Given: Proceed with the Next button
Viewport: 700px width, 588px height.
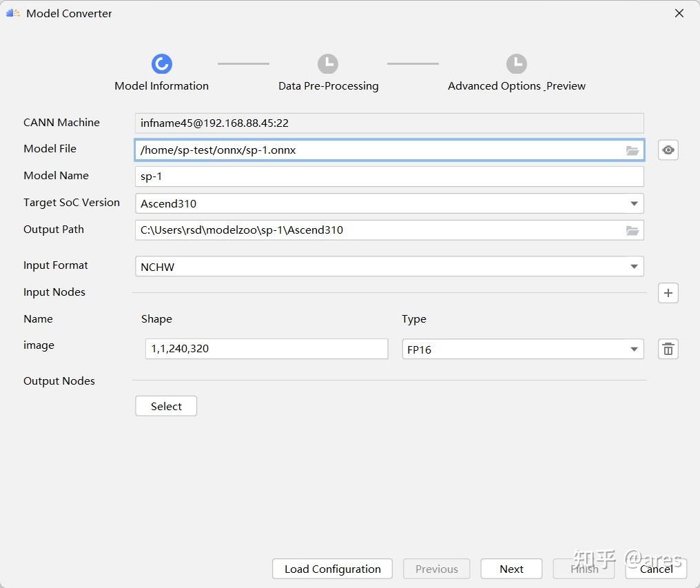Looking at the screenshot, I should 511,569.
